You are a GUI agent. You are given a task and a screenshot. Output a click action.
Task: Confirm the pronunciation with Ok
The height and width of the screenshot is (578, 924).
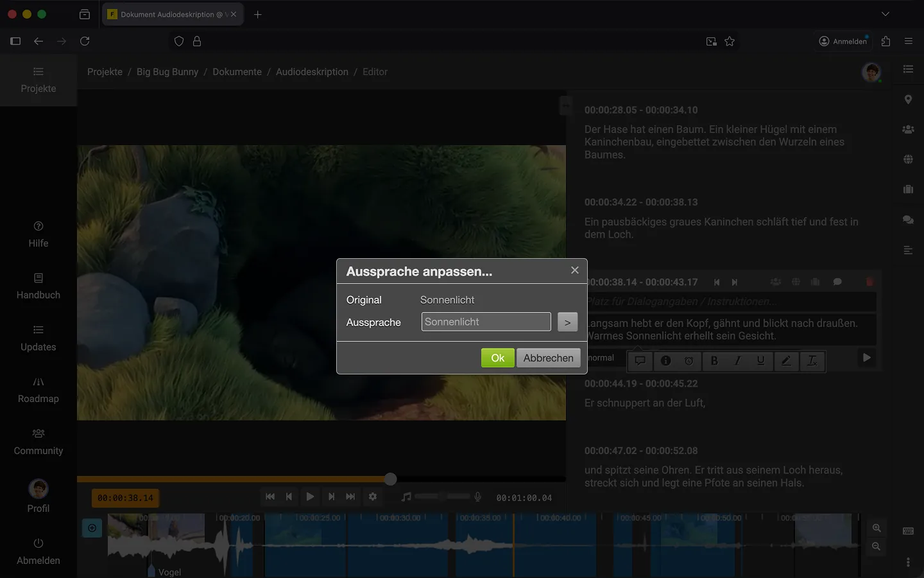[x=497, y=358]
